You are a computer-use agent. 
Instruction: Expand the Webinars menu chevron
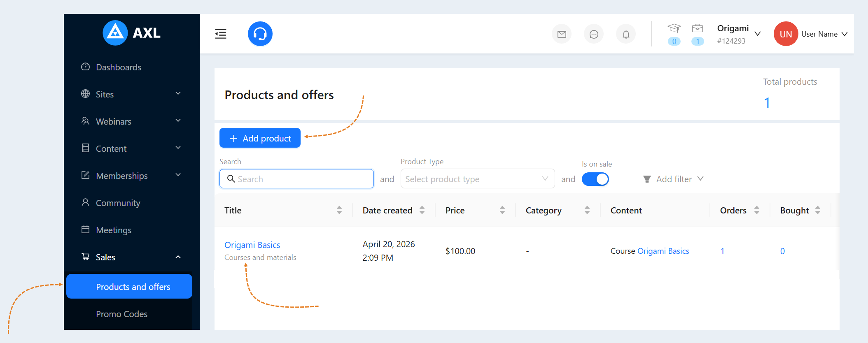pyautogui.click(x=178, y=121)
